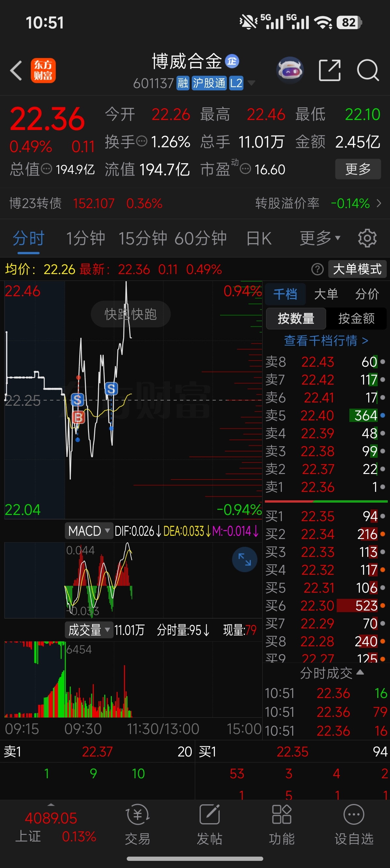Tap the 转股溢价率 -0.14% value
This screenshot has width=390, height=868.
[x=350, y=203]
